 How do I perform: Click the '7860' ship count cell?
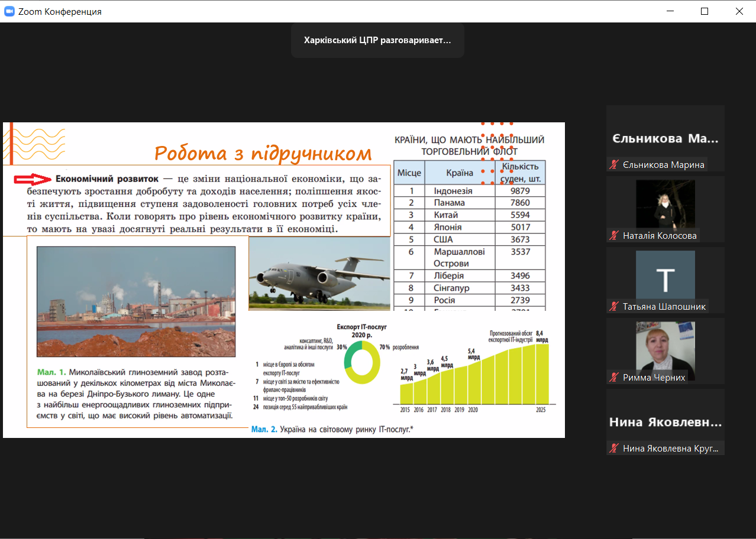(520, 203)
